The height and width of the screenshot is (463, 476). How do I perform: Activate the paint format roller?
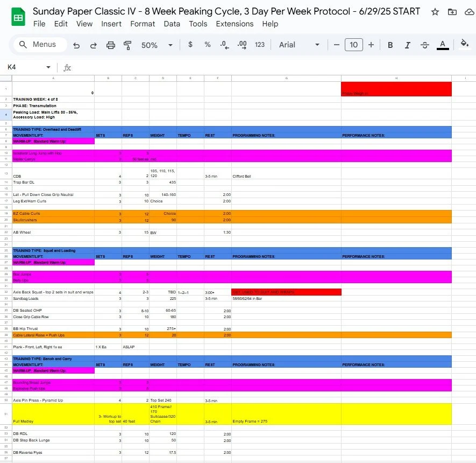click(127, 45)
